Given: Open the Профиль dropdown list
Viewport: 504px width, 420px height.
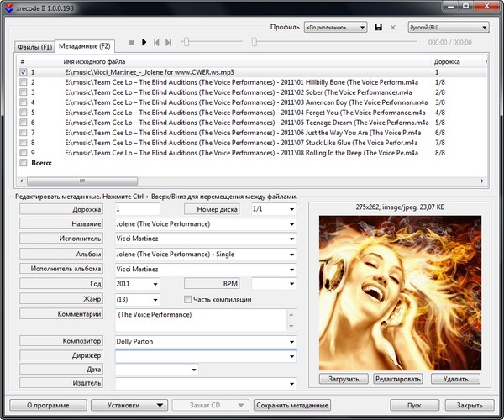Looking at the screenshot, I should (x=334, y=28).
